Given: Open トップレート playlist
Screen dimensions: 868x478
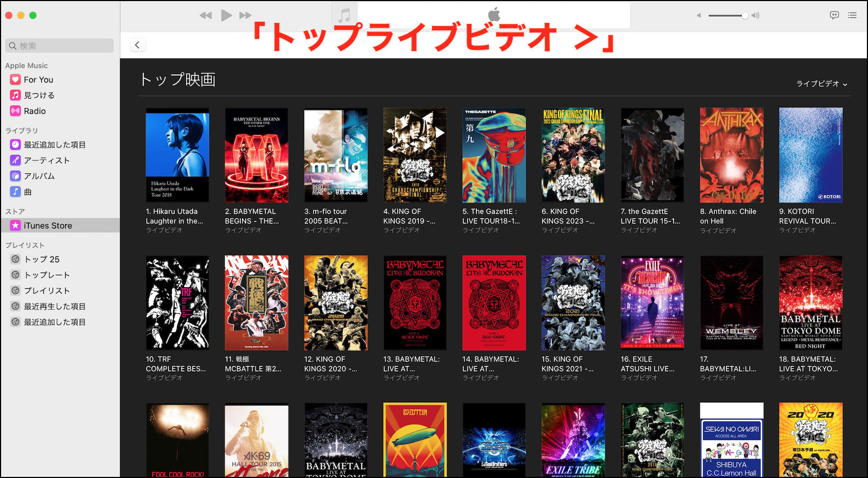Looking at the screenshot, I should (x=60, y=275).
